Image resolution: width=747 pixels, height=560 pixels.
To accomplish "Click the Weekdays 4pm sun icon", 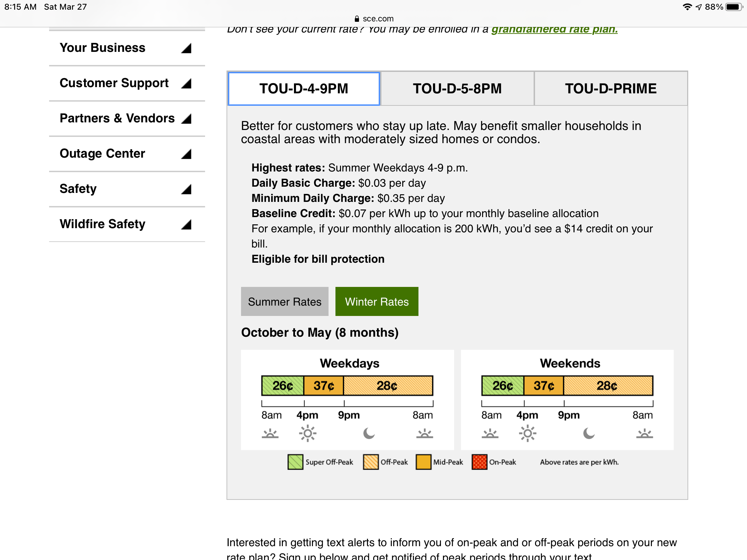I will click(x=307, y=433).
